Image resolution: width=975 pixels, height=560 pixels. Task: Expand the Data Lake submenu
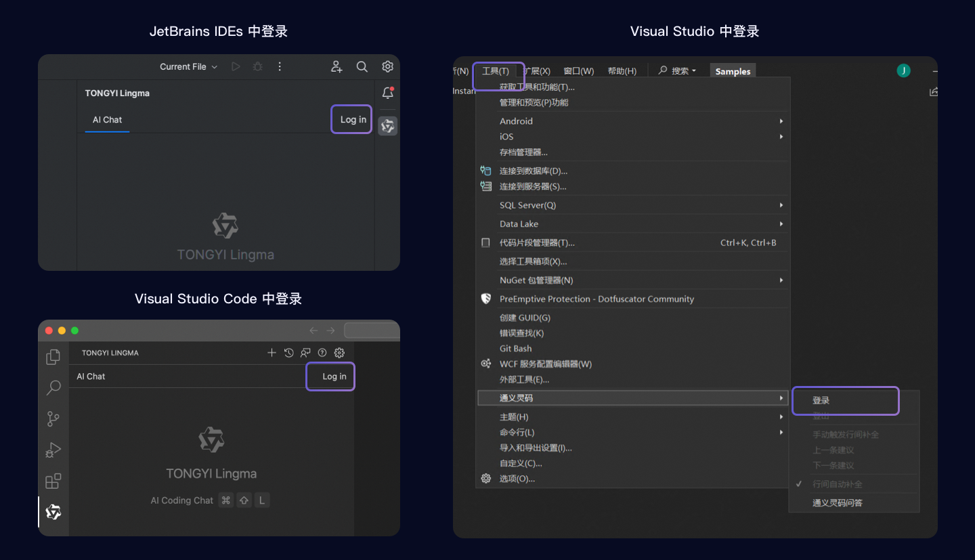(633, 224)
